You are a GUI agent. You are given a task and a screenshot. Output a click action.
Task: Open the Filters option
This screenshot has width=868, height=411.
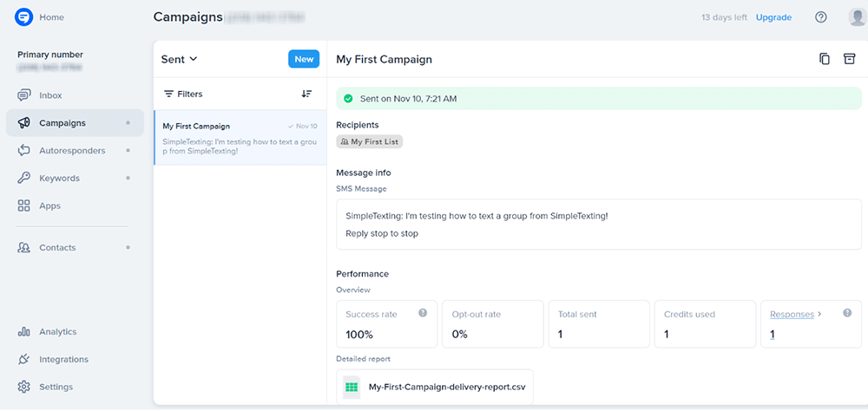click(183, 94)
